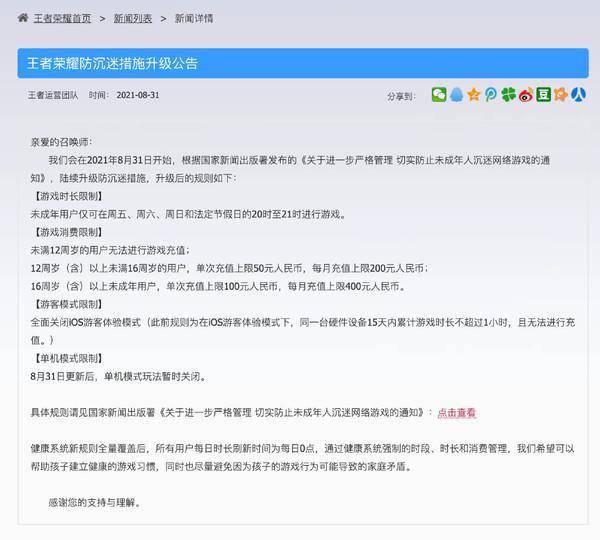Go to 王者荣耀首页 breadcrumb link
This screenshot has width=600, height=540.
click(x=62, y=18)
